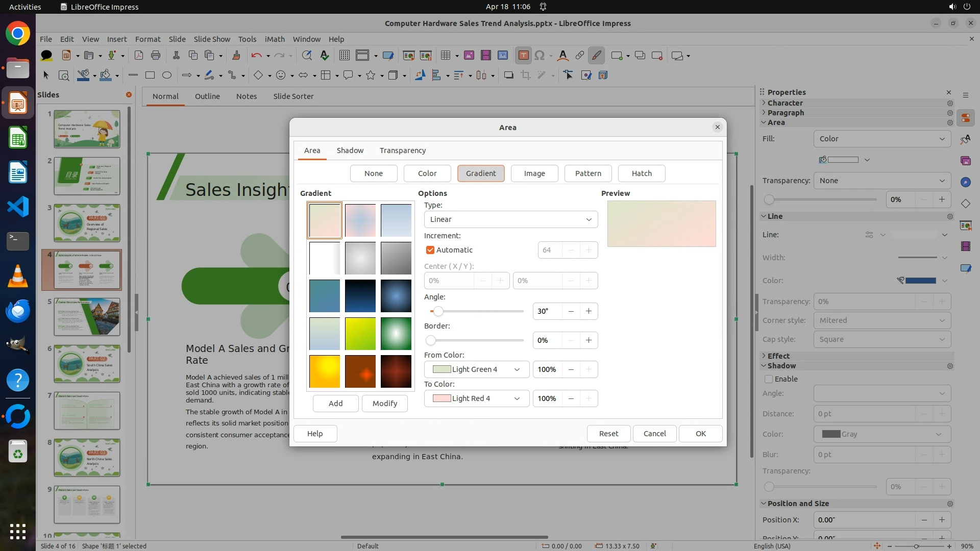The width and height of the screenshot is (980, 551).
Task: Select the Ellipse drawing tool
Action: point(167,76)
